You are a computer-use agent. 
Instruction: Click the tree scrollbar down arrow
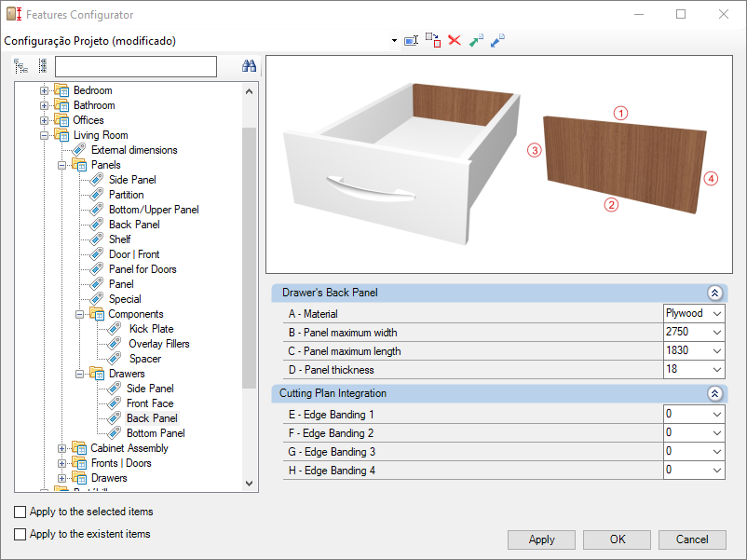(250, 484)
